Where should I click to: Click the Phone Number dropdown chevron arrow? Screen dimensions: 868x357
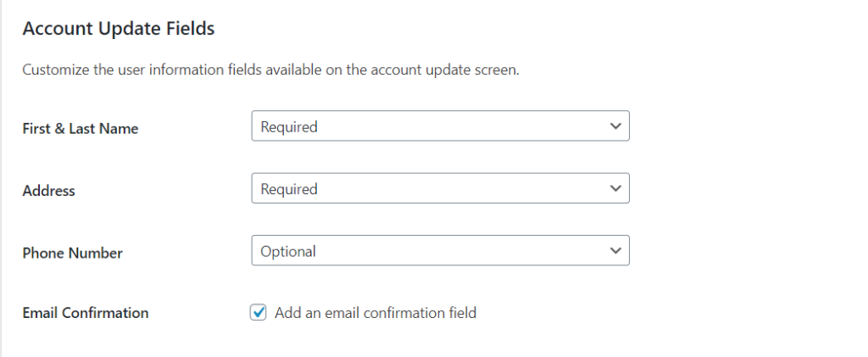coord(615,251)
